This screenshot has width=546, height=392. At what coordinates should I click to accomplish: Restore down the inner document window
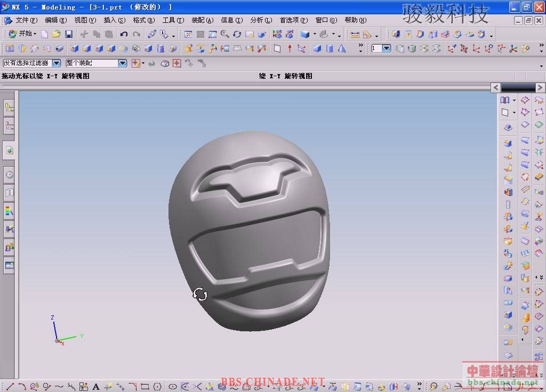528,21
